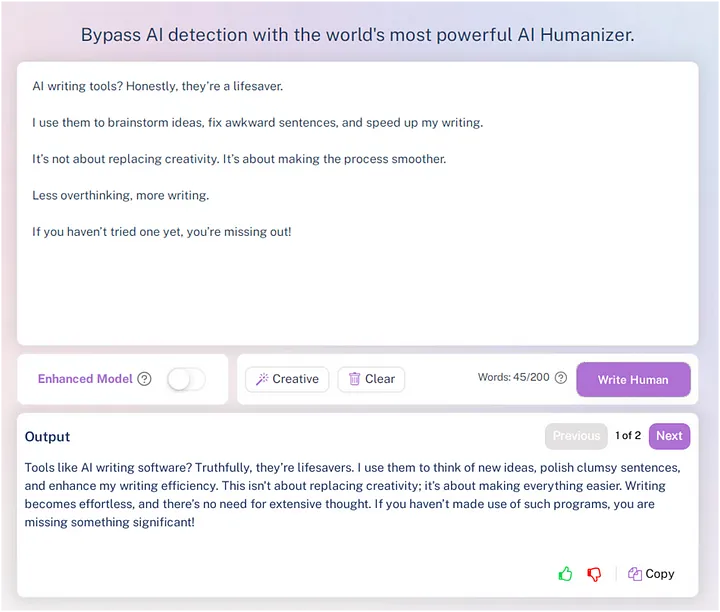The image size is (720, 612).
Task: Click the thumbs up feedback icon
Action: 565,573
